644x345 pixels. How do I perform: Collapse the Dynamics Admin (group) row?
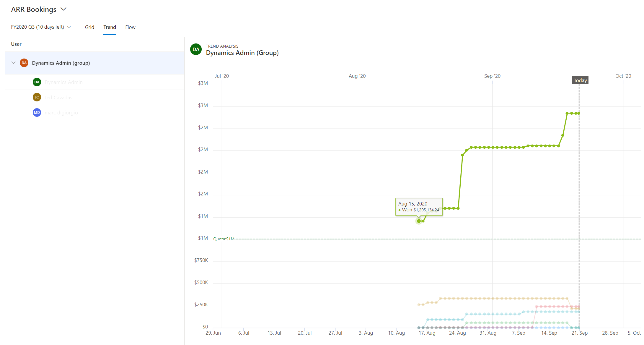(13, 63)
